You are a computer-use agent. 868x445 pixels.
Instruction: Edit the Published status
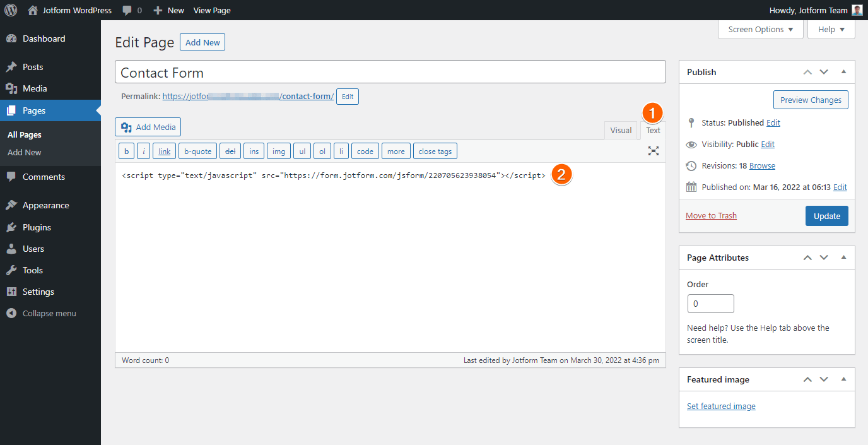click(x=773, y=122)
